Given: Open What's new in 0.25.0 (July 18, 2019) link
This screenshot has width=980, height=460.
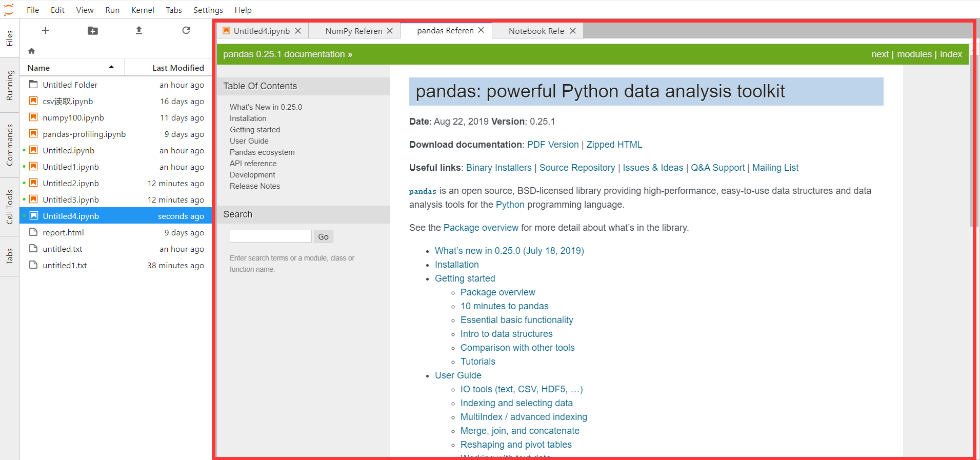Looking at the screenshot, I should tap(510, 251).
